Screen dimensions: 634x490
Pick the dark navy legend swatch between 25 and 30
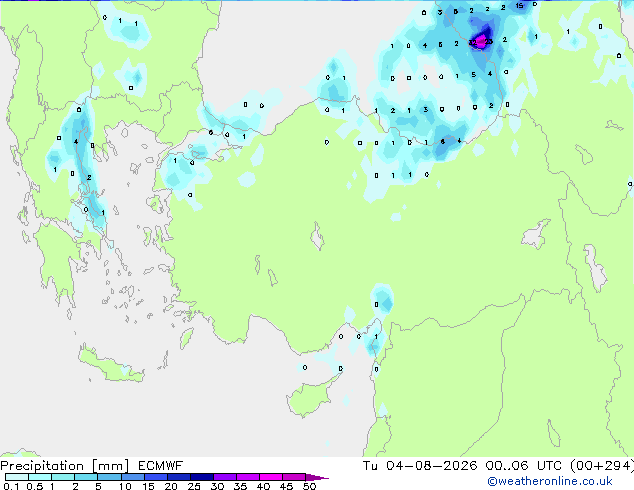[x=202, y=477]
